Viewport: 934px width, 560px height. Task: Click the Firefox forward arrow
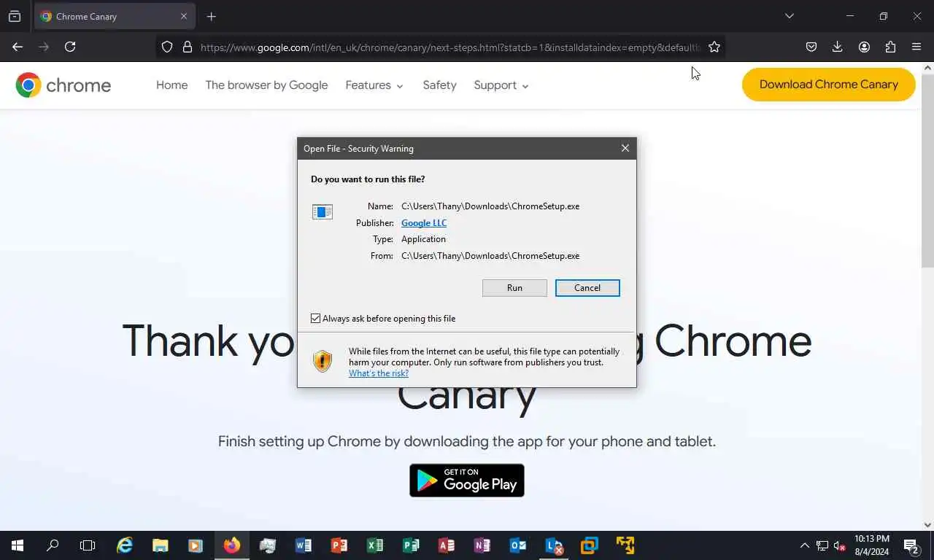(44, 47)
